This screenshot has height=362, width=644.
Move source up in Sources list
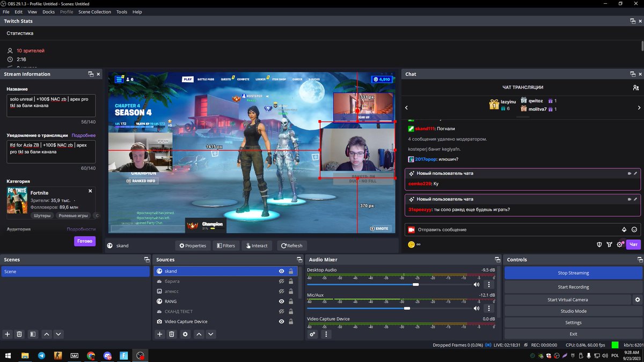pyautogui.click(x=199, y=334)
